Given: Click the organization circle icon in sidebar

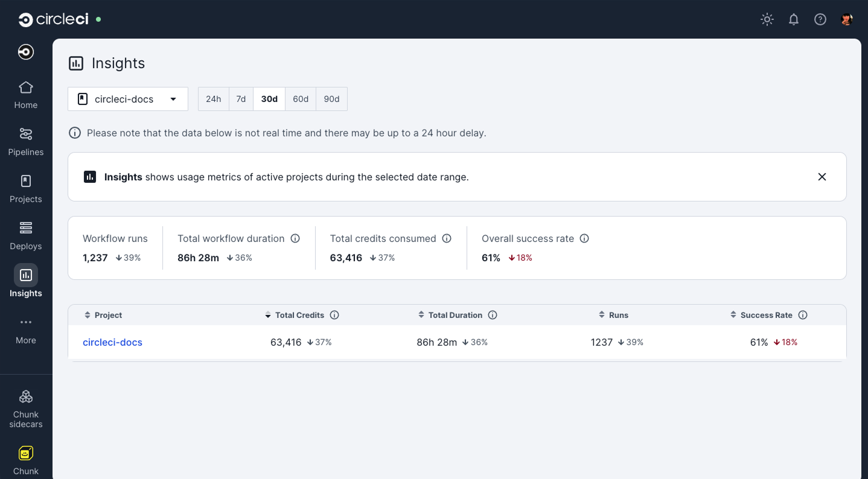Looking at the screenshot, I should 26,52.
